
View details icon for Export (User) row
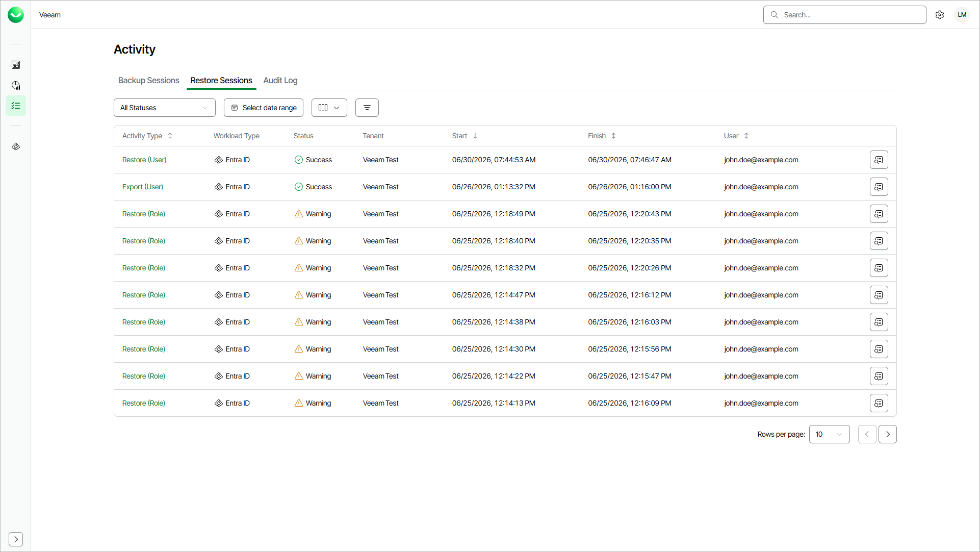click(879, 187)
